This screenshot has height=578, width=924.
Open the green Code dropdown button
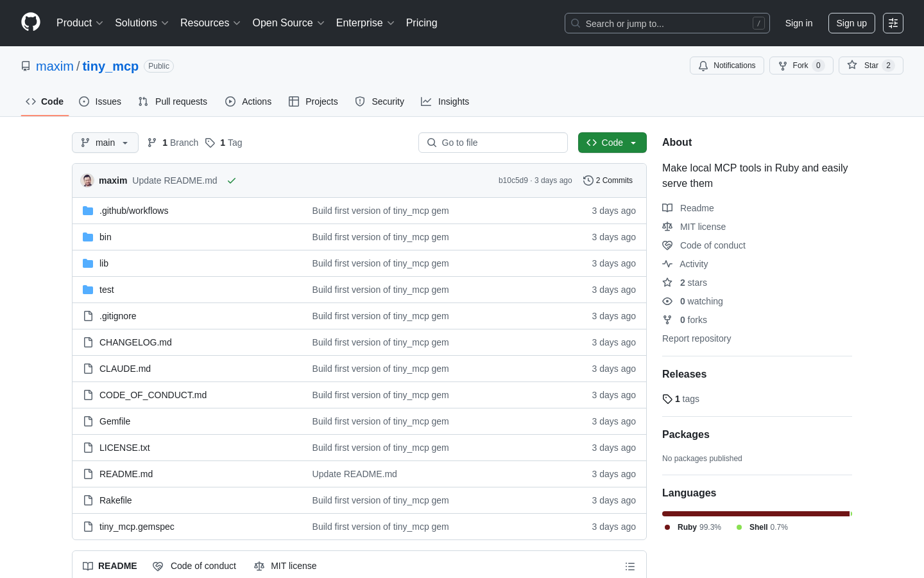coord(612,143)
